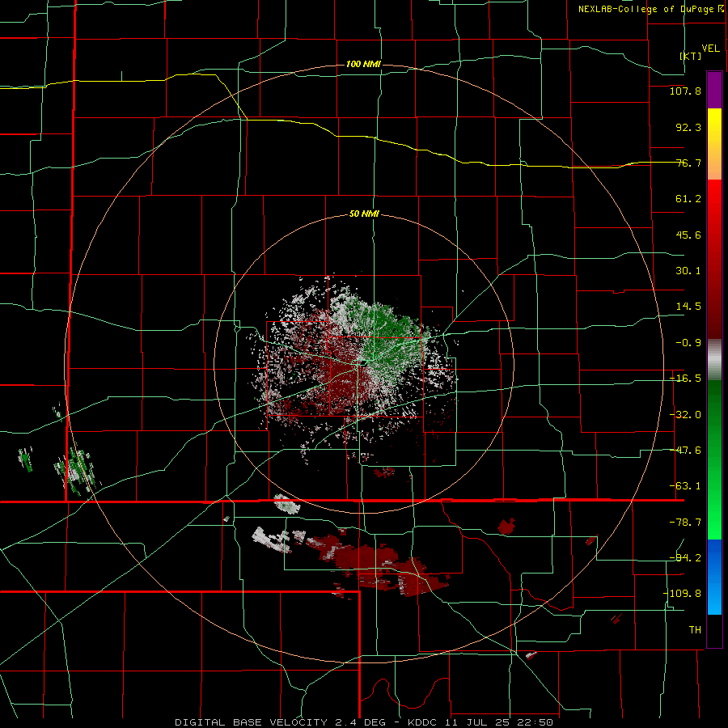Select the -109.8 velocity value
The image size is (728, 728).
(683, 594)
